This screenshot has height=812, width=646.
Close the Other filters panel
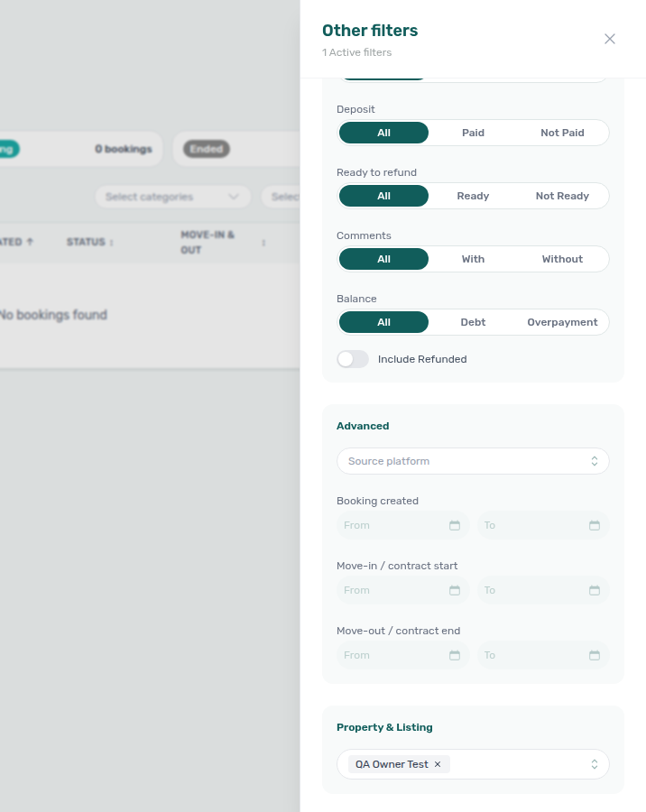(x=610, y=39)
